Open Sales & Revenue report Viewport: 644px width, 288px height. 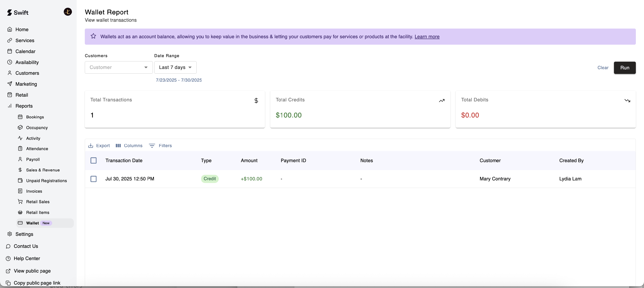(x=43, y=170)
